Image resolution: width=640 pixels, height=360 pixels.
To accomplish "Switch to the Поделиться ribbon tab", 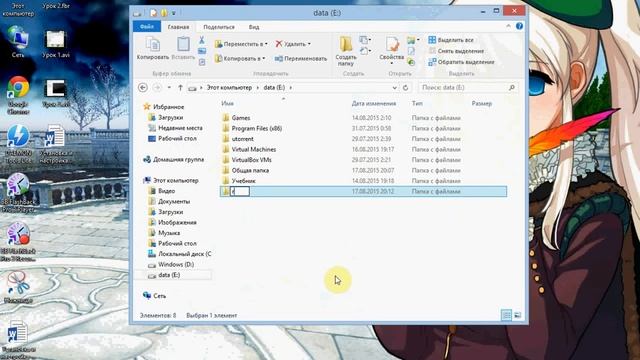I will (219, 27).
